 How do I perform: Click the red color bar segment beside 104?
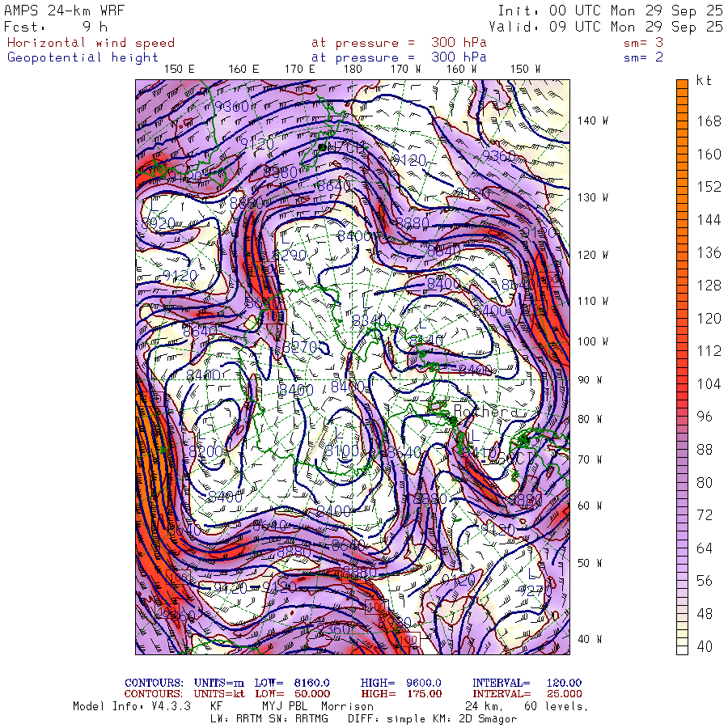[682, 383]
